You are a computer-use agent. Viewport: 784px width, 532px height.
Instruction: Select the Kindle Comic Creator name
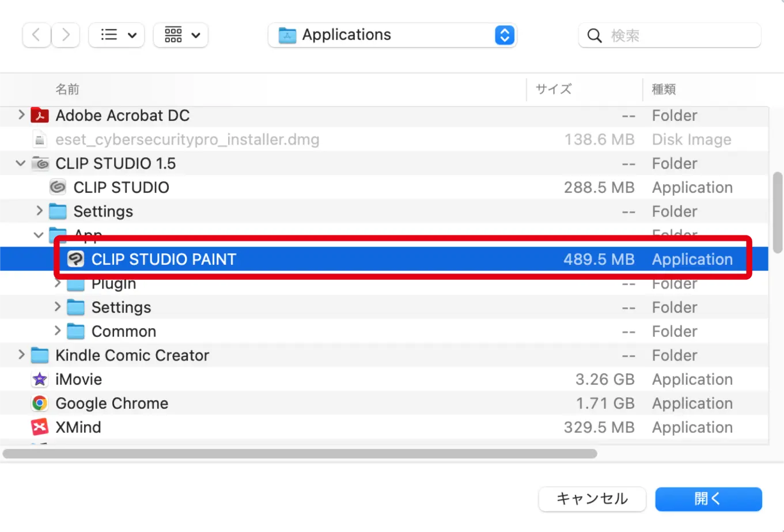click(132, 356)
